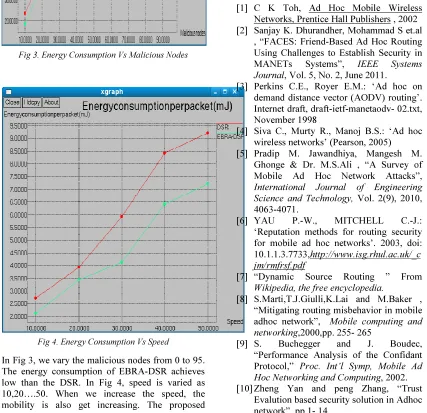Viewport: 427px width, 413px height.
Task: Close the xgraph window with the X icon
Action: pos(234,92)
